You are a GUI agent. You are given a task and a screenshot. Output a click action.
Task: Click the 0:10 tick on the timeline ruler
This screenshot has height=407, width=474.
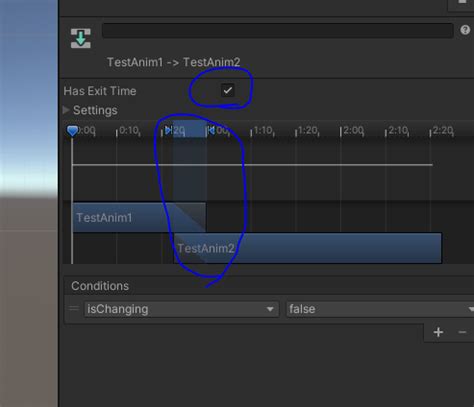click(128, 131)
